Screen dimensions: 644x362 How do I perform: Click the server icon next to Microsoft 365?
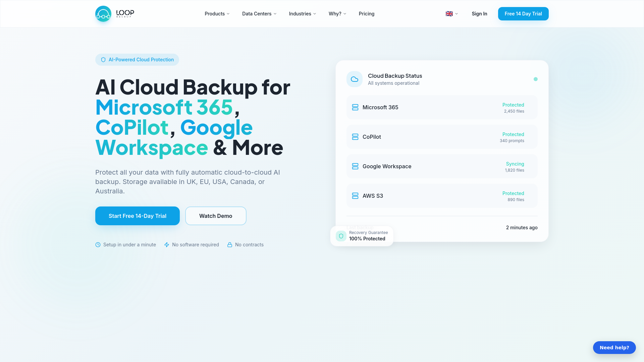355,107
